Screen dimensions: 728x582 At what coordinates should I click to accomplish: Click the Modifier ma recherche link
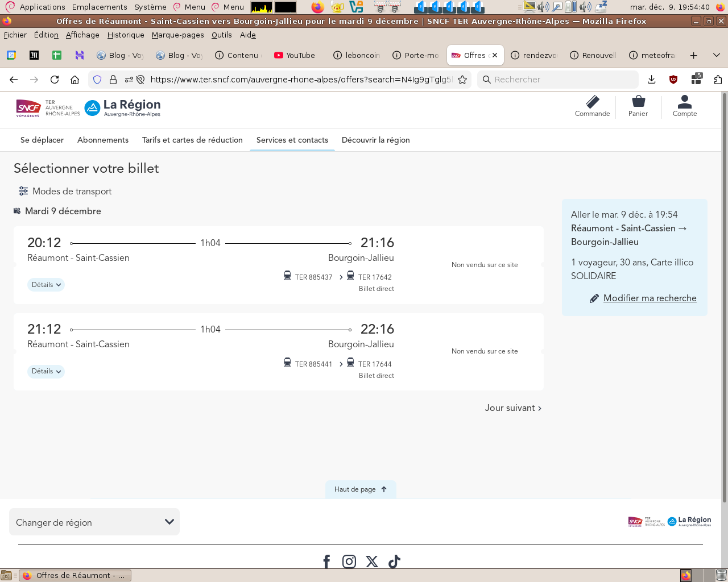tap(650, 298)
